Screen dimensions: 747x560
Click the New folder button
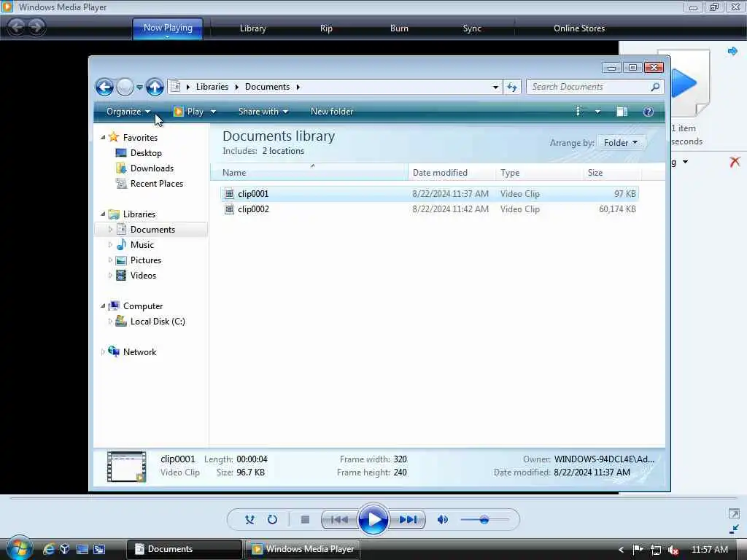(x=332, y=112)
